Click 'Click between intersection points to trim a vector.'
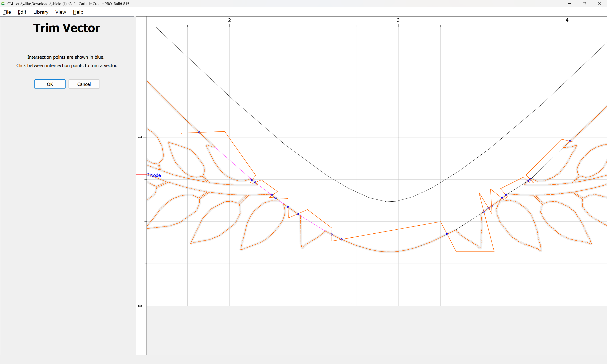 [67, 66]
